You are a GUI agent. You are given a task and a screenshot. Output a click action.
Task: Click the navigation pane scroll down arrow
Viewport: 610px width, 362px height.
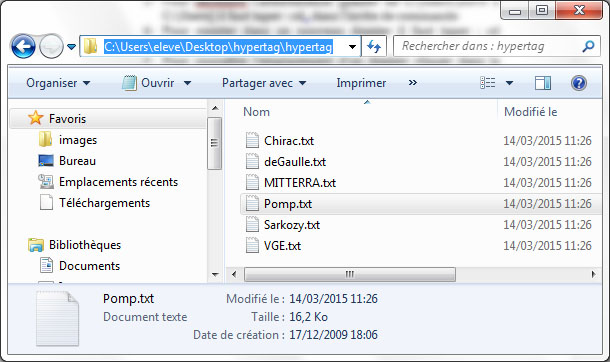coord(215,275)
